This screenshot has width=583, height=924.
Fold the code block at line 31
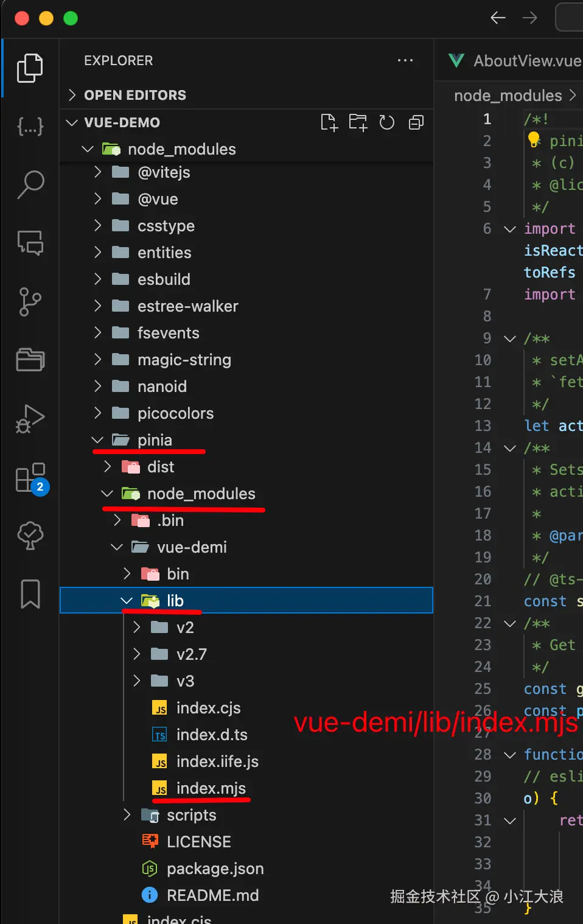click(510, 821)
